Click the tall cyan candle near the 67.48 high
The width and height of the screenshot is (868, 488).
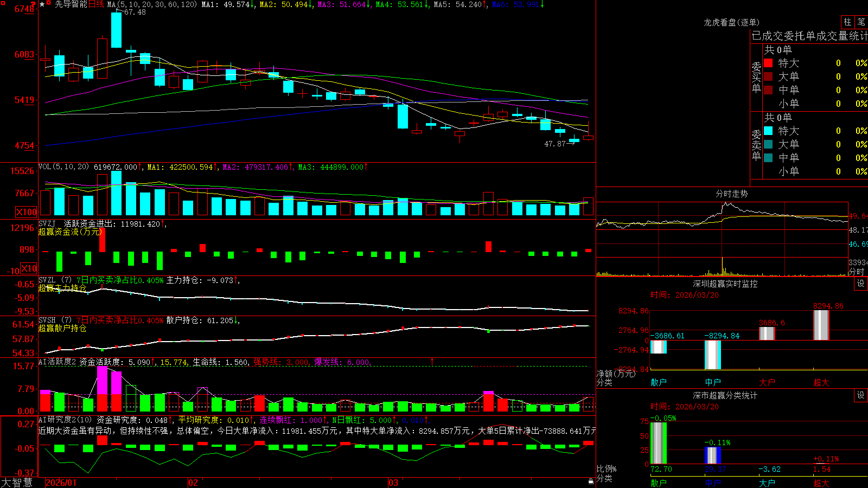116,30
